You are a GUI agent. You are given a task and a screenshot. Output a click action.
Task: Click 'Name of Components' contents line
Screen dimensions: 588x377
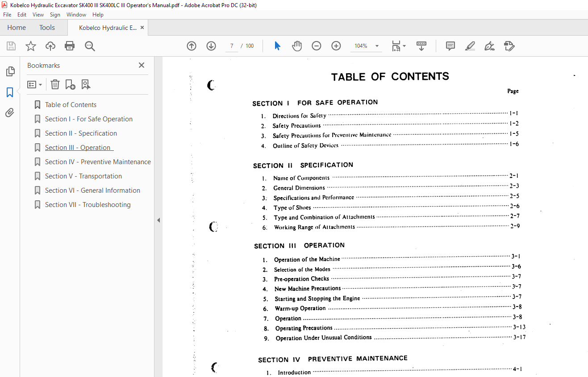(x=301, y=178)
